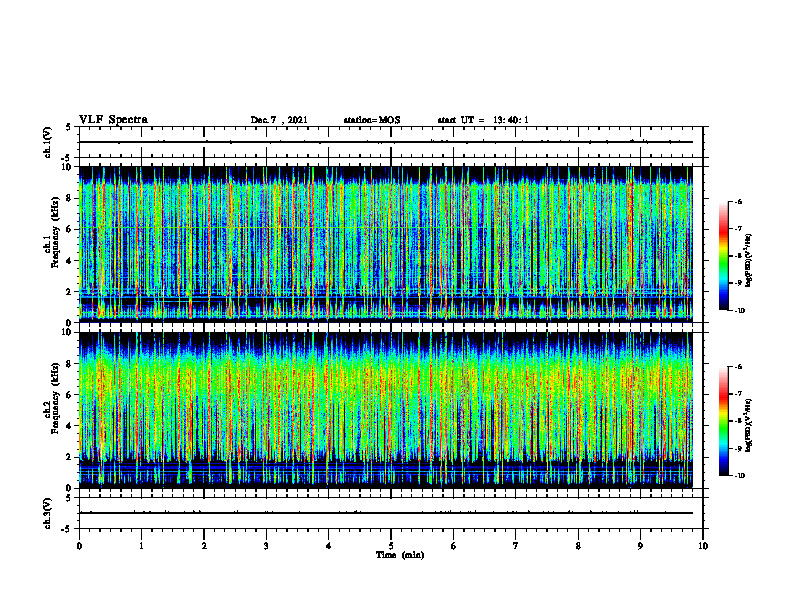Click the 1 minute time axis tick label

141,546
